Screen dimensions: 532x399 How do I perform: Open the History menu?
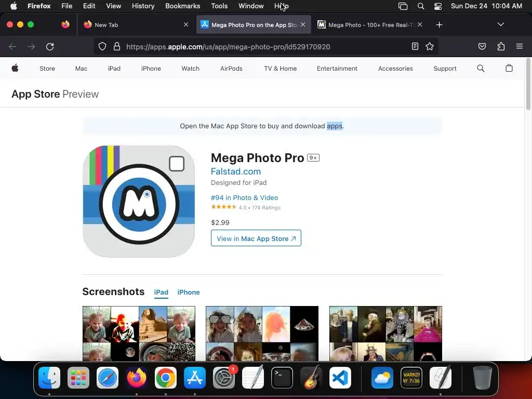point(143,6)
